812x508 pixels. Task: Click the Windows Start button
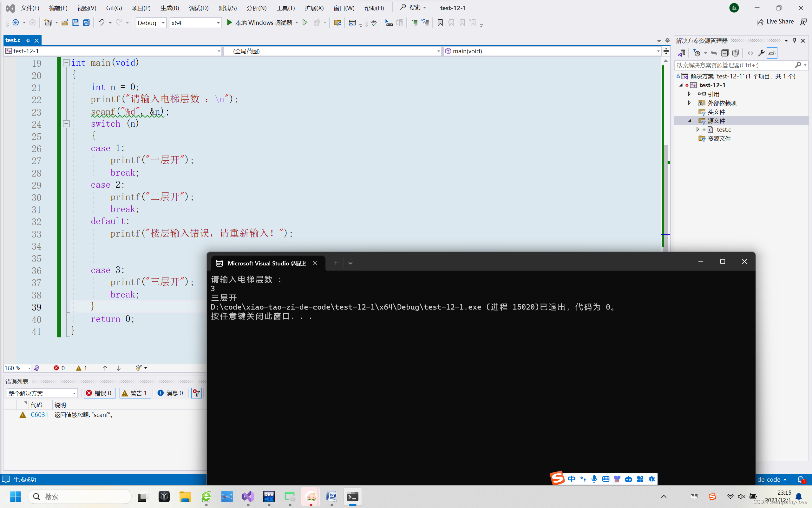coord(15,497)
